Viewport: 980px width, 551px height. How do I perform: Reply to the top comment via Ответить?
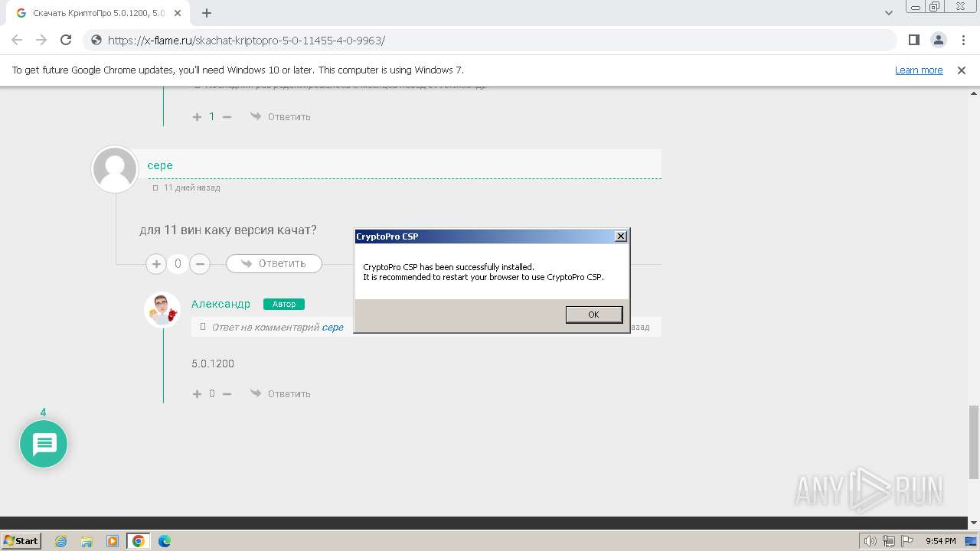(280, 116)
